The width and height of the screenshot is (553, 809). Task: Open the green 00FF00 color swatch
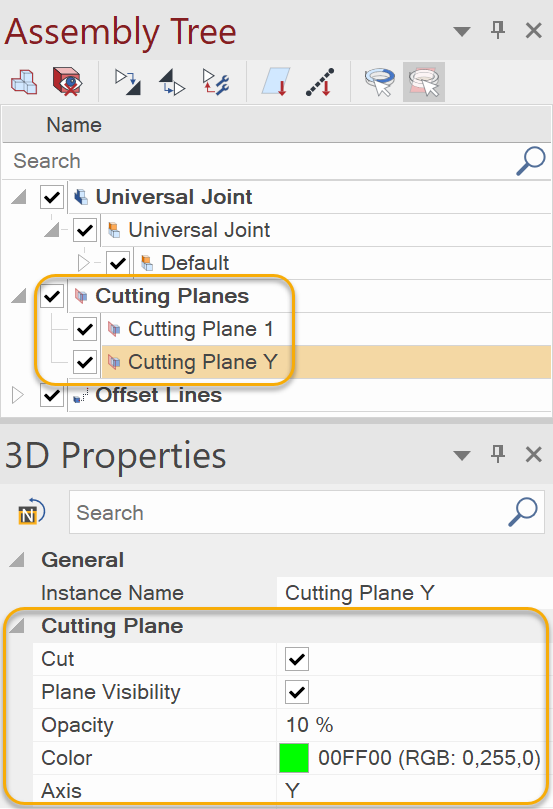click(x=294, y=758)
